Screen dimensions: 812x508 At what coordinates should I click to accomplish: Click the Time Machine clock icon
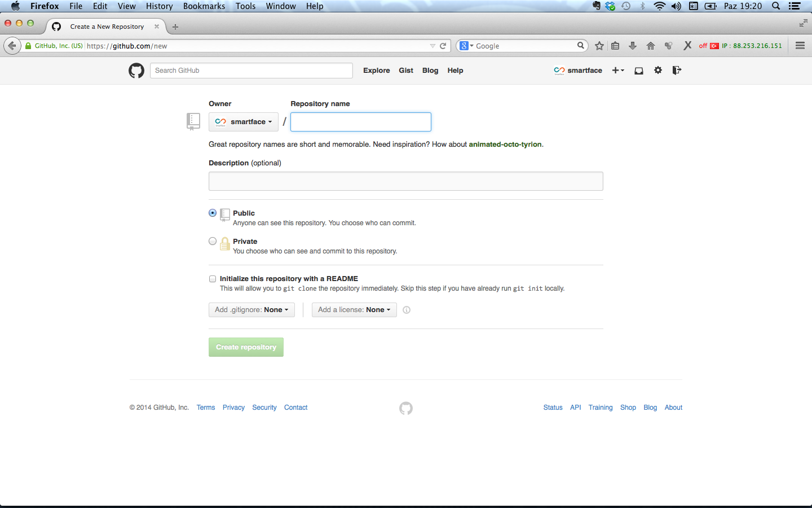[626, 6]
